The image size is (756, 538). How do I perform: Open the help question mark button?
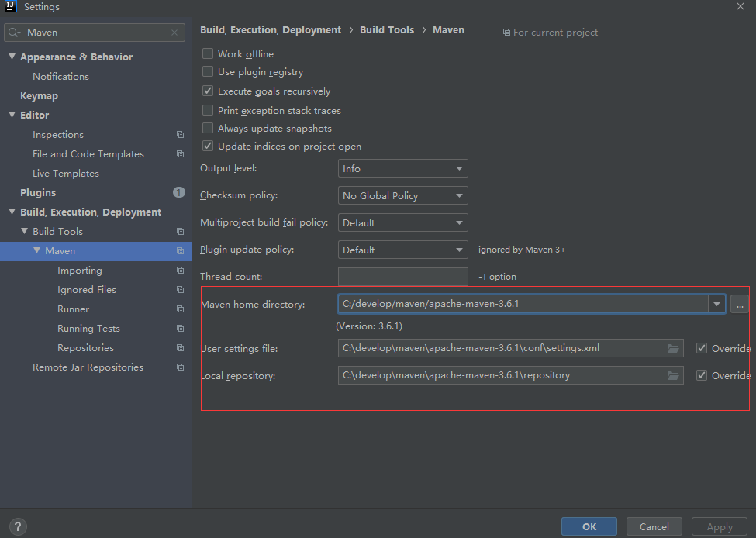pos(18,526)
